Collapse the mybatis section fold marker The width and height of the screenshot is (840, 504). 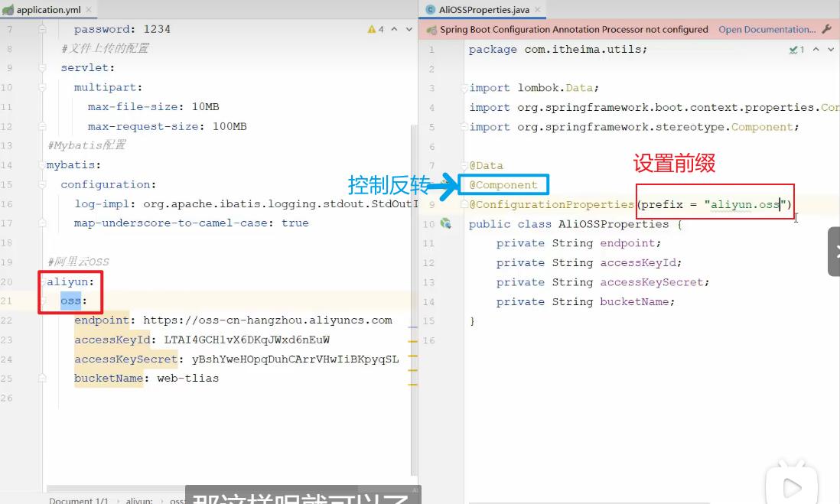pos(43,165)
